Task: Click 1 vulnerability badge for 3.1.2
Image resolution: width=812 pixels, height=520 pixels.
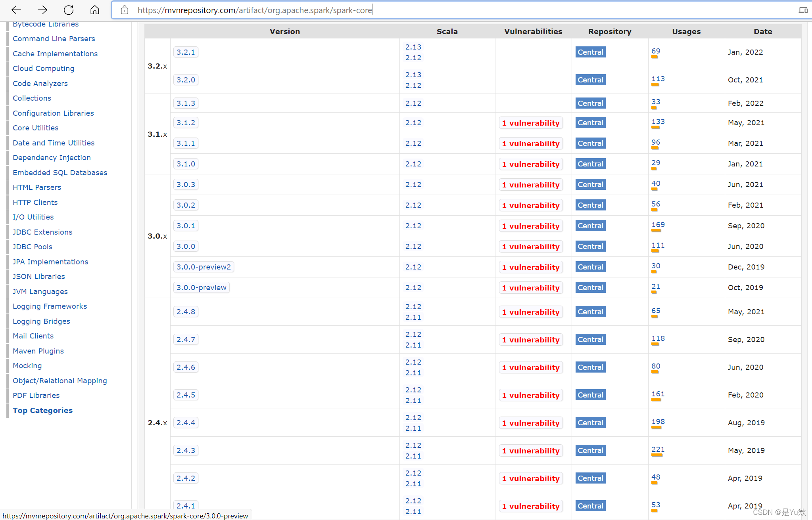Action: point(530,123)
